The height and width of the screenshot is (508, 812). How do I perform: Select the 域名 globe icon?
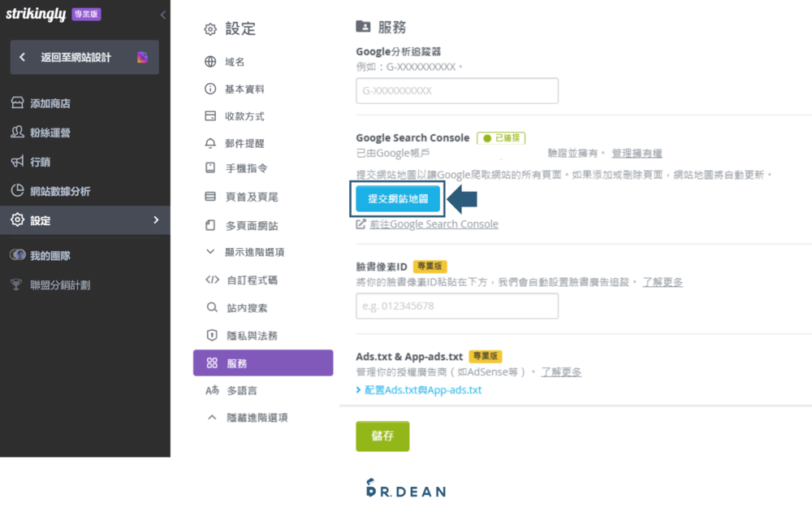click(x=209, y=60)
